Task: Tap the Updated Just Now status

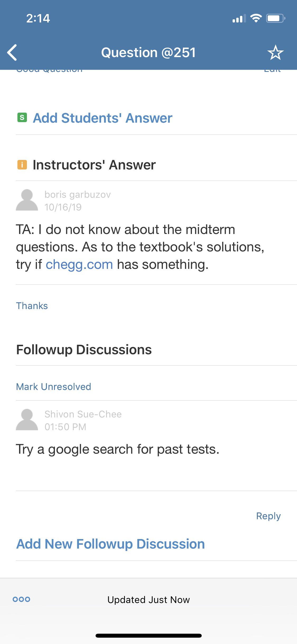Action: pos(148,600)
